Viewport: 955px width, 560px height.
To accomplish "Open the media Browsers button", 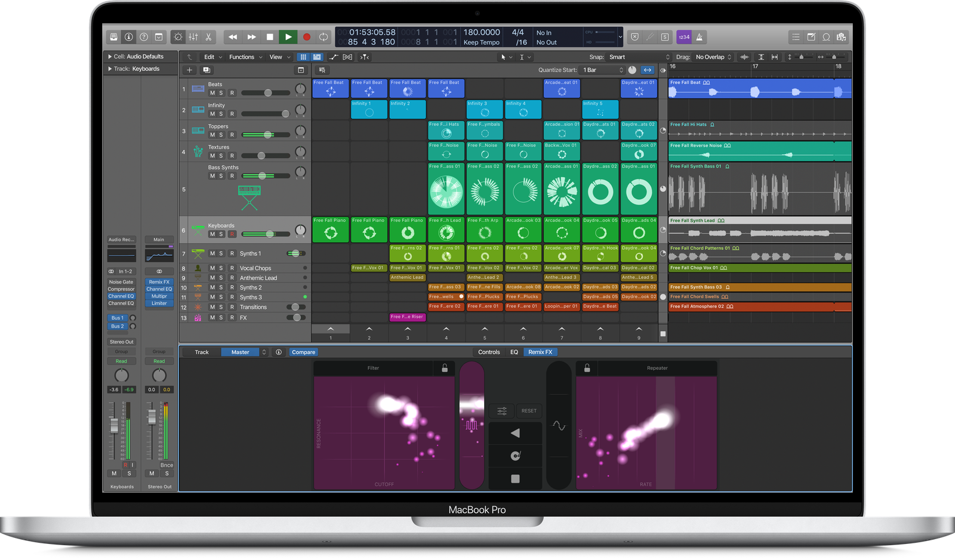I will pos(842,37).
